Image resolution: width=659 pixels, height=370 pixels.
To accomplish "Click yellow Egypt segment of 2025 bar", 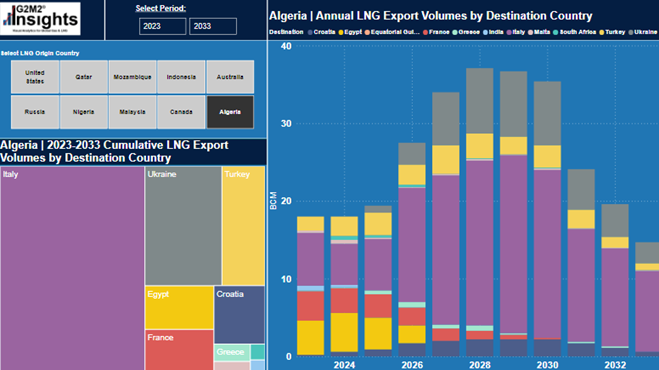I will (378, 333).
